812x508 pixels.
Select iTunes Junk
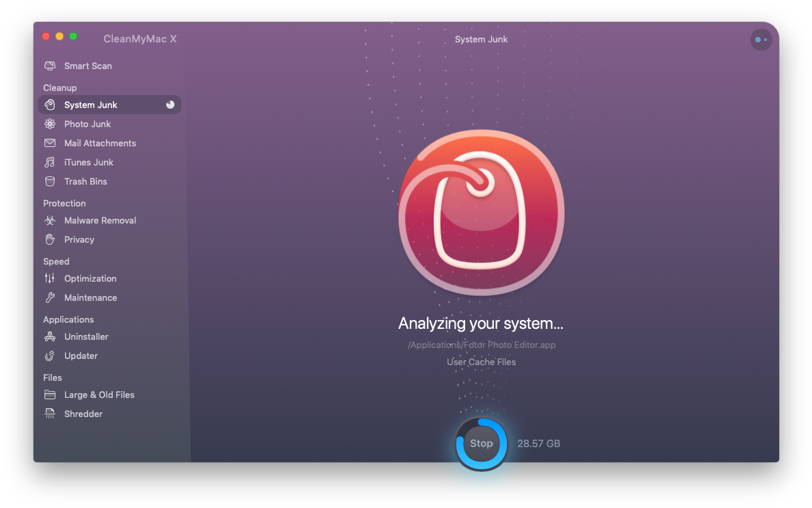tap(109, 162)
